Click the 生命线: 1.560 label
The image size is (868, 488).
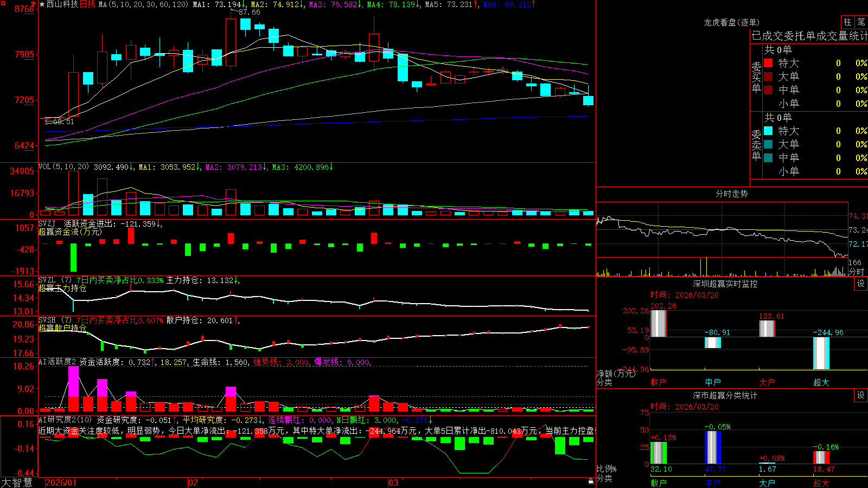tap(221, 362)
